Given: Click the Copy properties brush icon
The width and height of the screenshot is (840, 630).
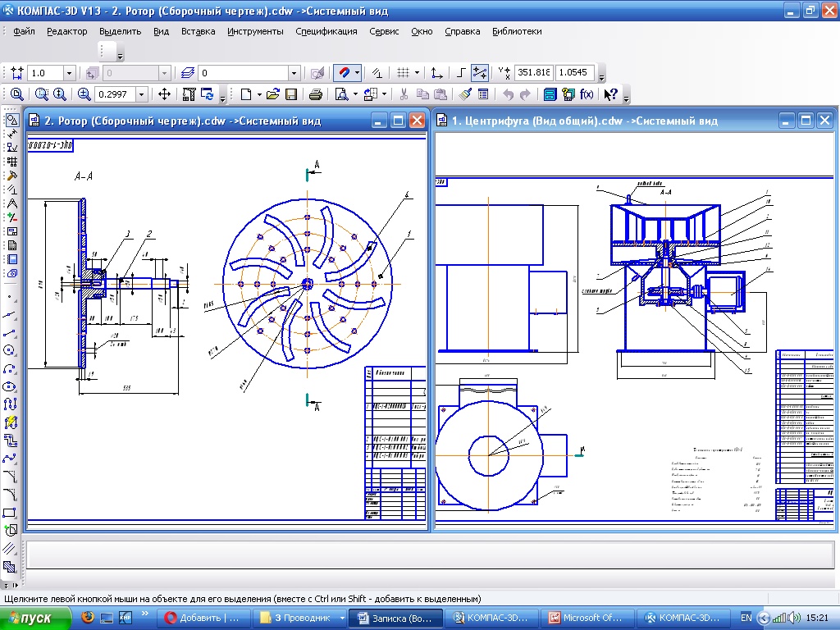Looking at the screenshot, I should click(465, 94).
